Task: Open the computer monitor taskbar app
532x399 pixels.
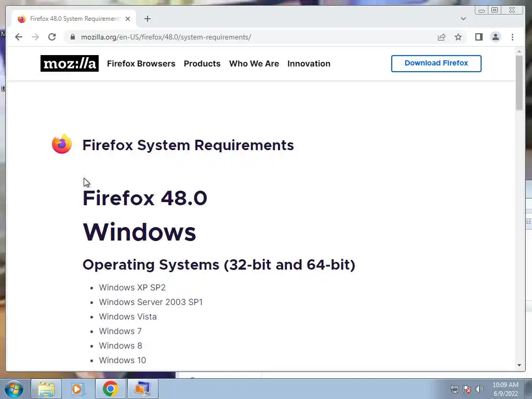Action: coord(142,389)
